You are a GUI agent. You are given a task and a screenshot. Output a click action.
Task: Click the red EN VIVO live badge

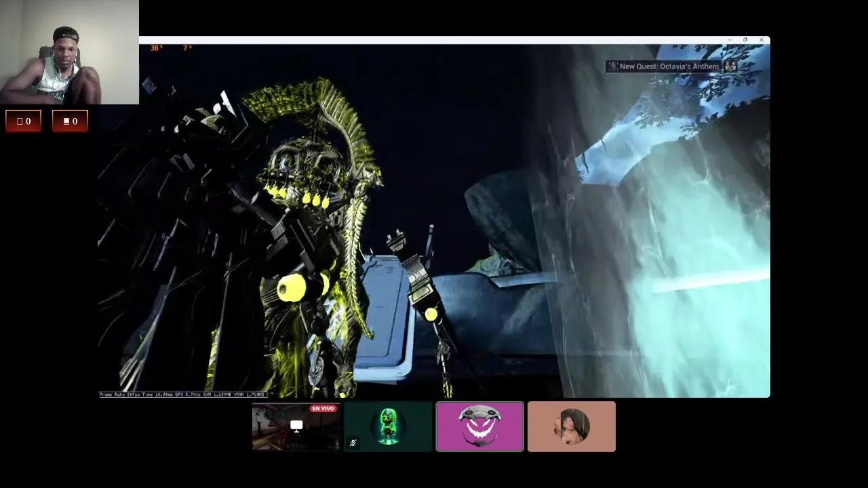323,409
